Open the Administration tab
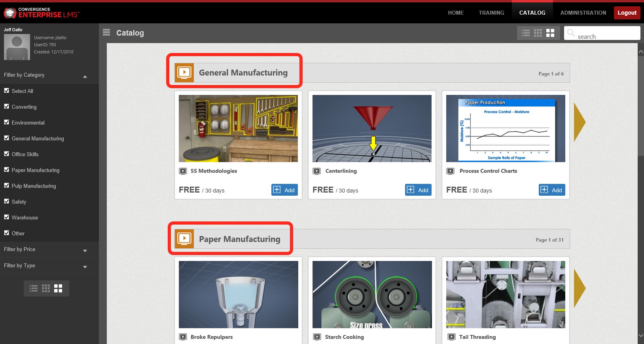 pos(583,13)
